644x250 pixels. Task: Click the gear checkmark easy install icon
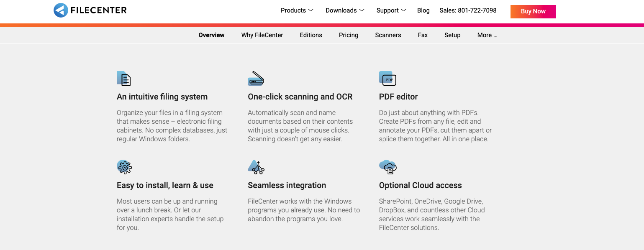pyautogui.click(x=124, y=167)
